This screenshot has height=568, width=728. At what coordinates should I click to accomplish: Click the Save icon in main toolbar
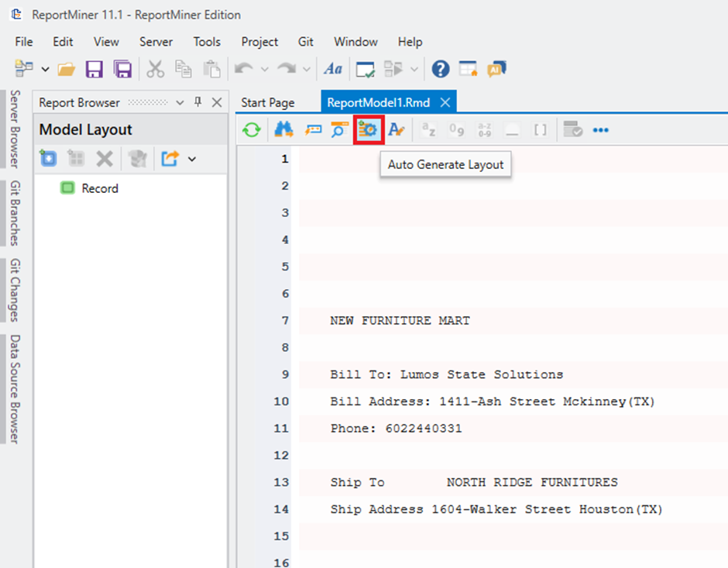pos(94,69)
